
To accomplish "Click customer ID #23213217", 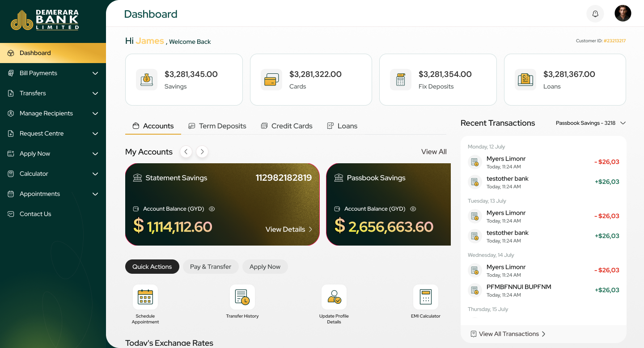I will coord(614,41).
